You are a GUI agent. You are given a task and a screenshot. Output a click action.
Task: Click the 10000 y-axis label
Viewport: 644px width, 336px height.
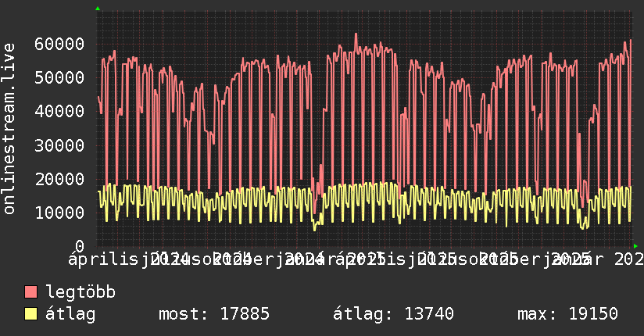click(x=59, y=213)
